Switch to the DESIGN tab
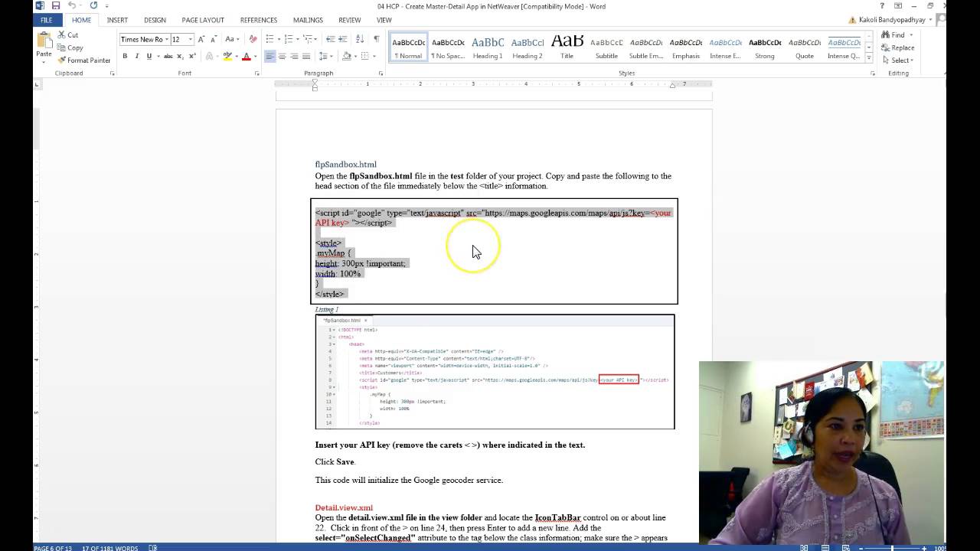 (x=155, y=20)
